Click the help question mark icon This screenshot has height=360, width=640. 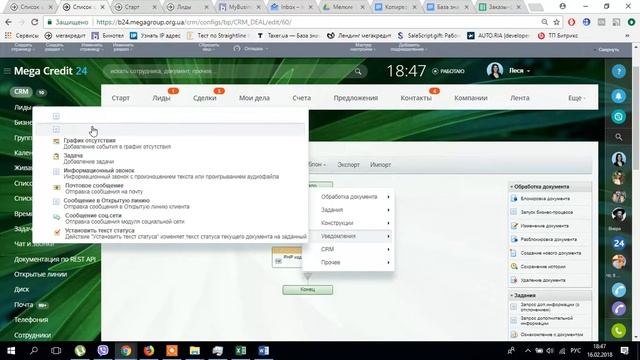(619, 71)
